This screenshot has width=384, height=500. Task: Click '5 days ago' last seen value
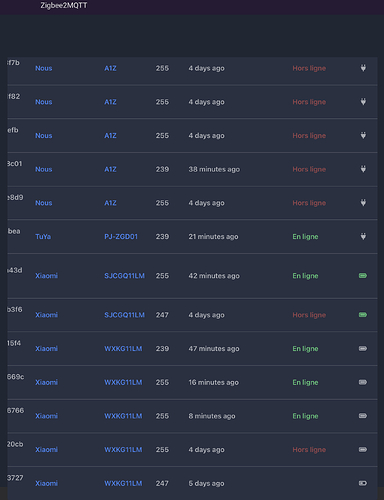[x=206, y=483]
